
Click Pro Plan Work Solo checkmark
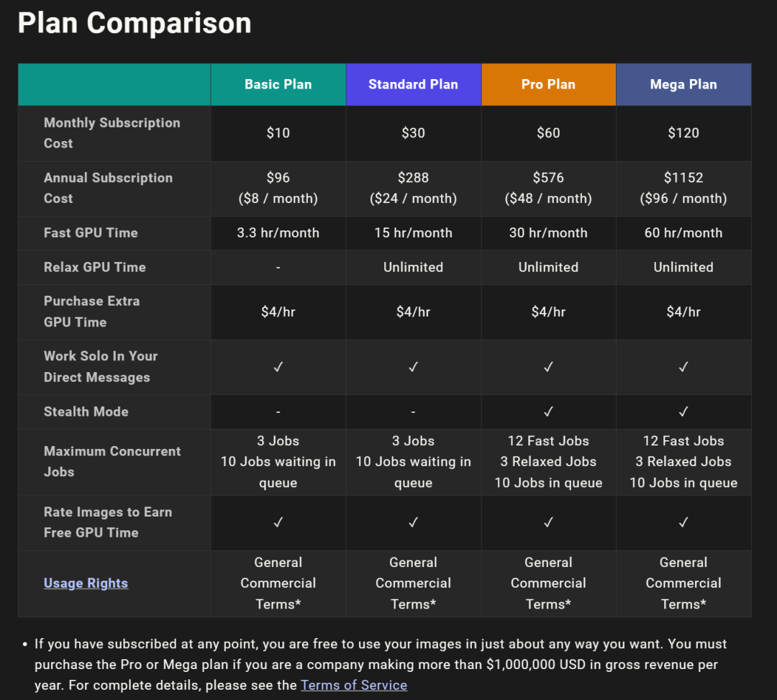click(548, 367)
